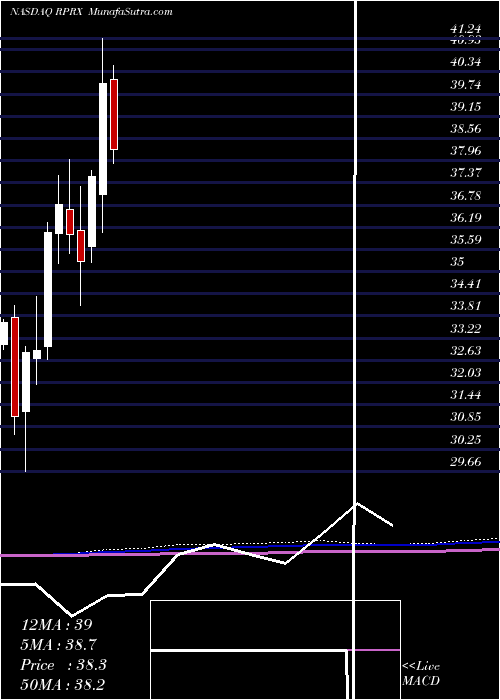
Task: Select the last red candlestick near 39.74
Action: tap(114, 114)
